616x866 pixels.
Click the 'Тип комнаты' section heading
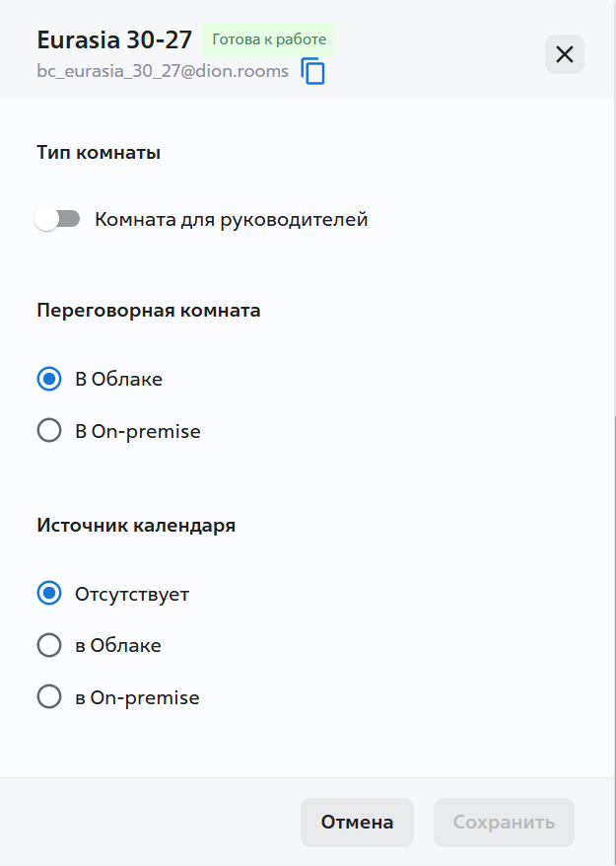coord(99,153)
